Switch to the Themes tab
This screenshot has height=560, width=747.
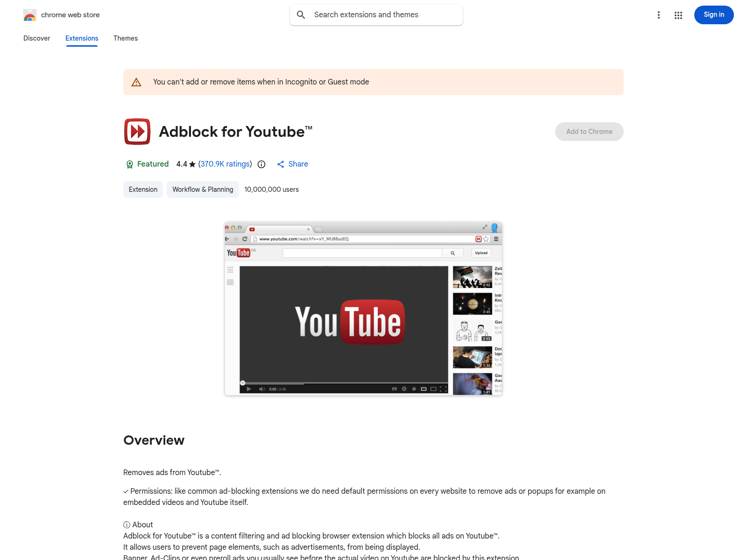point(125,38)
